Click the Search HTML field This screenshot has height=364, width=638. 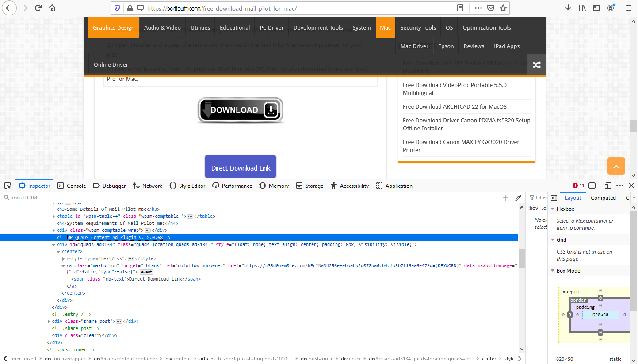tap(250, 197)
